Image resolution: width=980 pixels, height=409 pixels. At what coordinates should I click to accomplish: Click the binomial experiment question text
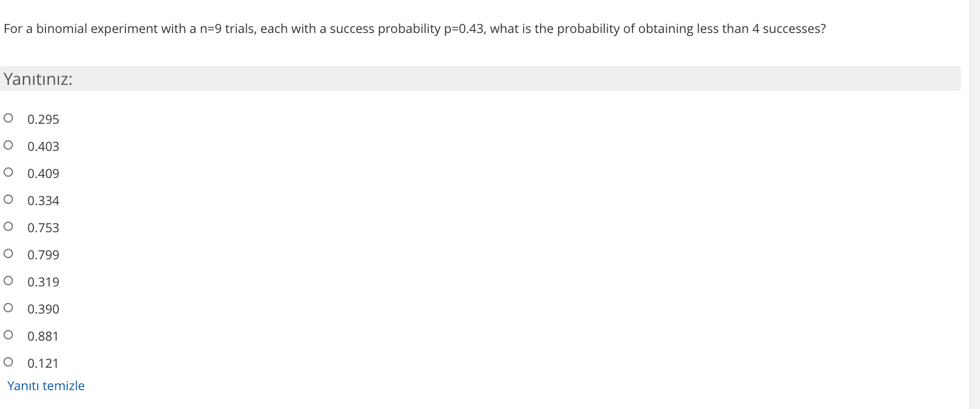pos(412,28)
